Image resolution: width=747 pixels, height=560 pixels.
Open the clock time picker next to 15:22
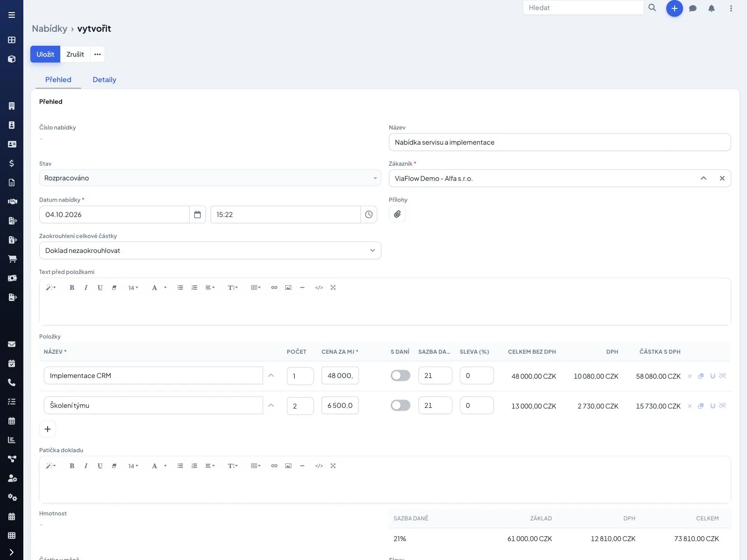369,215
